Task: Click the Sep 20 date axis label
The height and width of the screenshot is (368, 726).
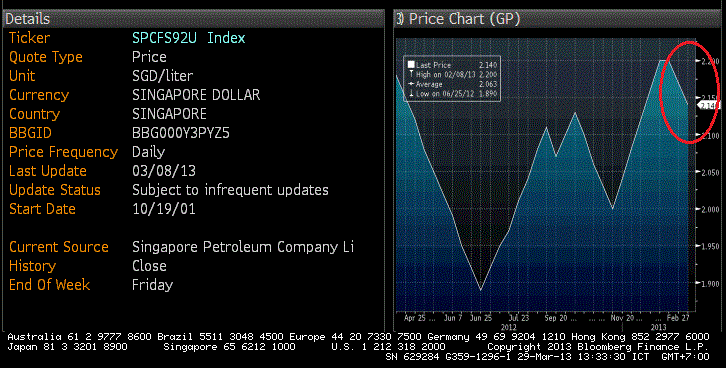Action: (x=556, y=318)
